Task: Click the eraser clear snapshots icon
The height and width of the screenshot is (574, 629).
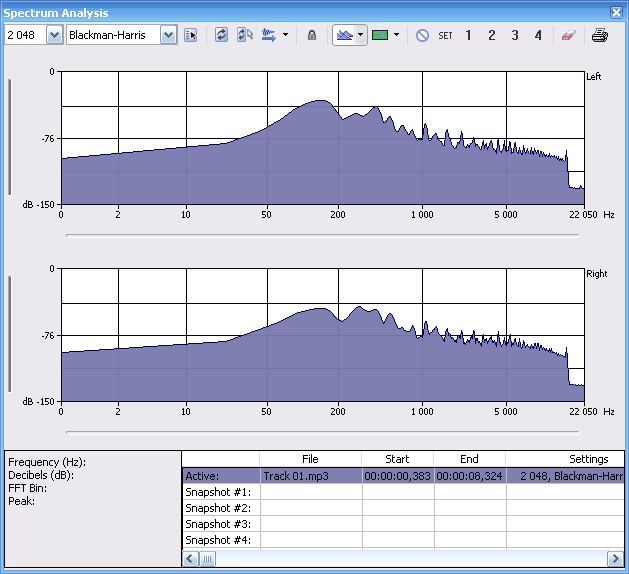Action: click(x=568, y=35)
